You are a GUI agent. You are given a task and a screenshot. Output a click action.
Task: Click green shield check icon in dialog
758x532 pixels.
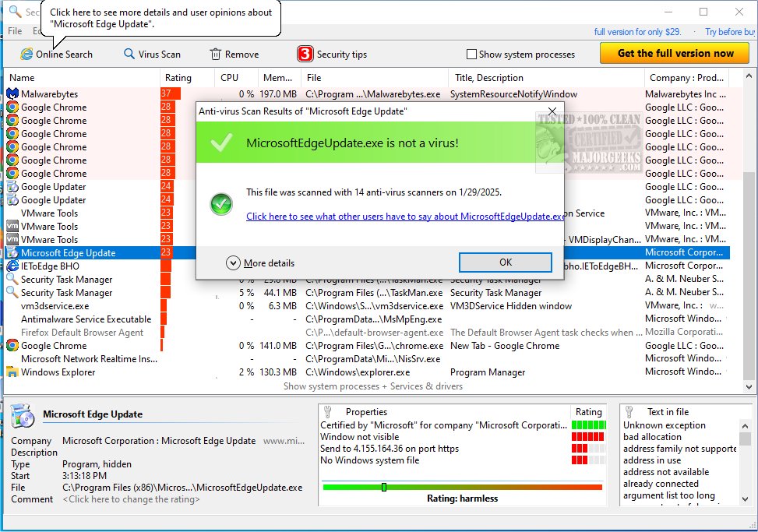(x=221, y=204)
